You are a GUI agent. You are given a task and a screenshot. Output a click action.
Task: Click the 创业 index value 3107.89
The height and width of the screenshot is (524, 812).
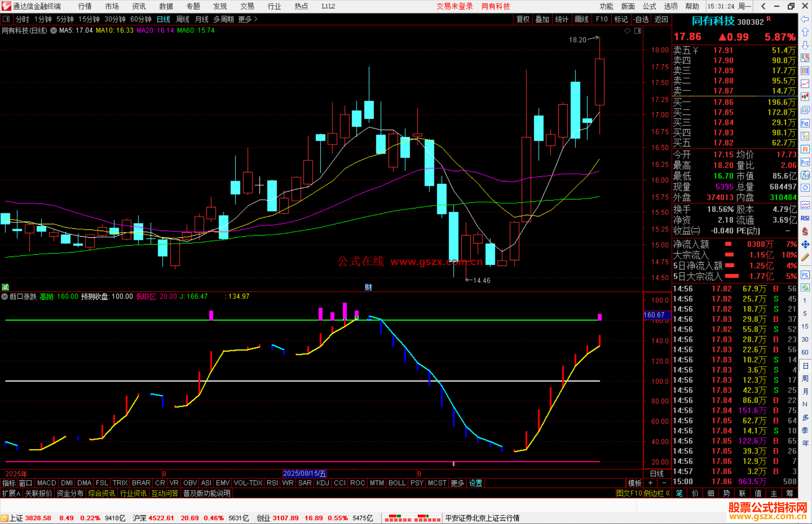[x=285, y=518]
